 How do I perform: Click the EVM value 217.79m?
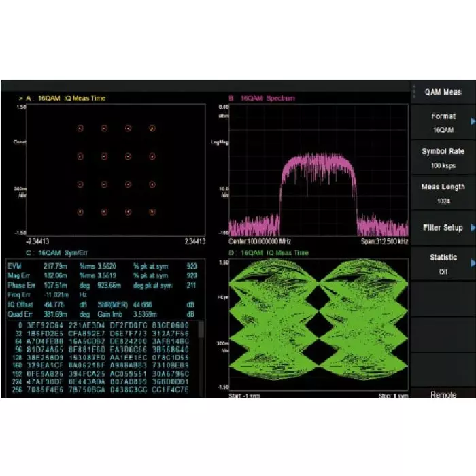click(55, 267)
